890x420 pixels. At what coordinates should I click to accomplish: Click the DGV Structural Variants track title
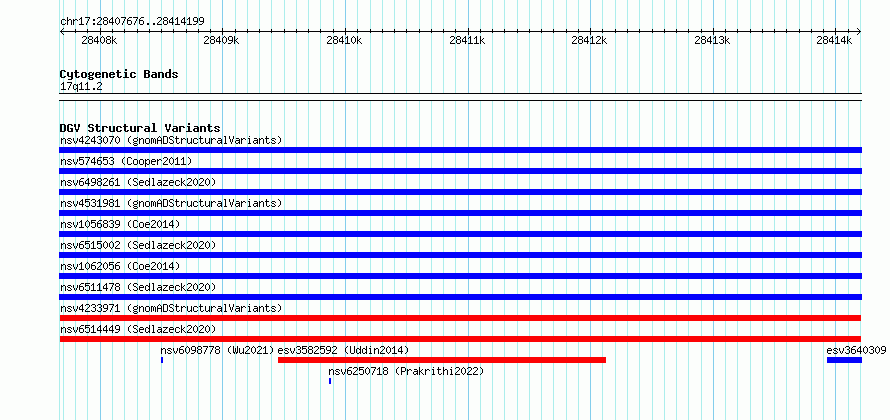pyautogui.click(x=140, y=128)
